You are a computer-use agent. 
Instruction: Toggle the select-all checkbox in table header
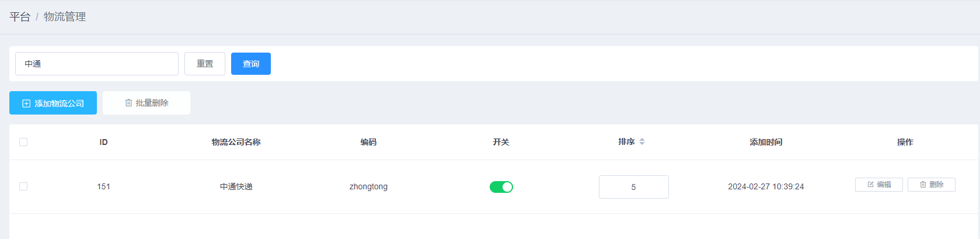point(23,142)
